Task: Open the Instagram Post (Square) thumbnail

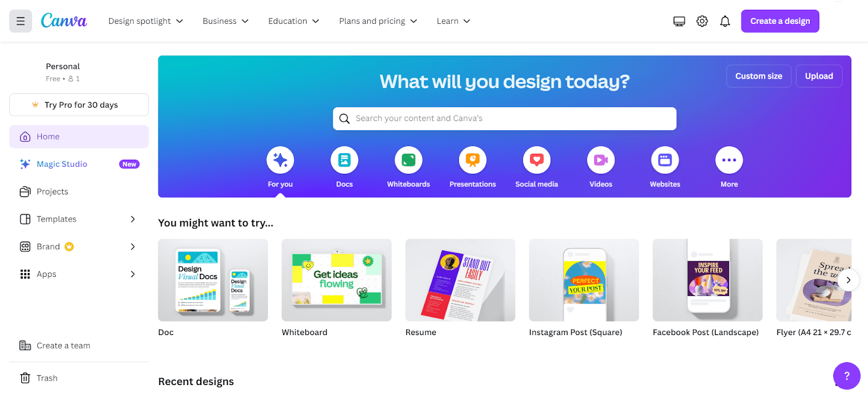Action: (x=584, y=280)
